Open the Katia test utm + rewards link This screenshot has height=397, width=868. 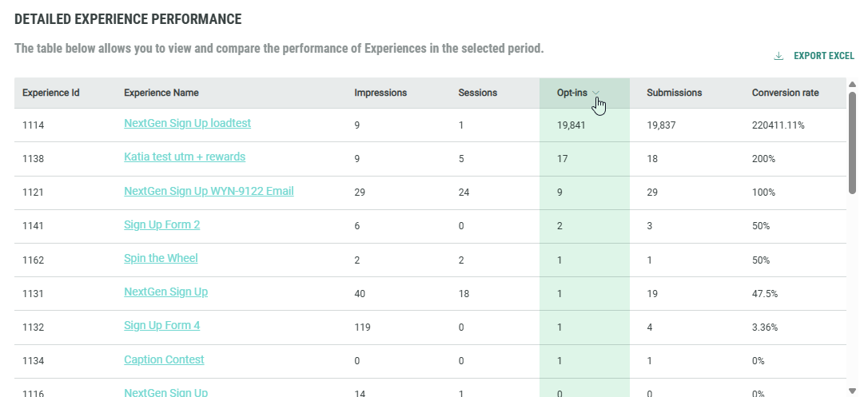185,157
